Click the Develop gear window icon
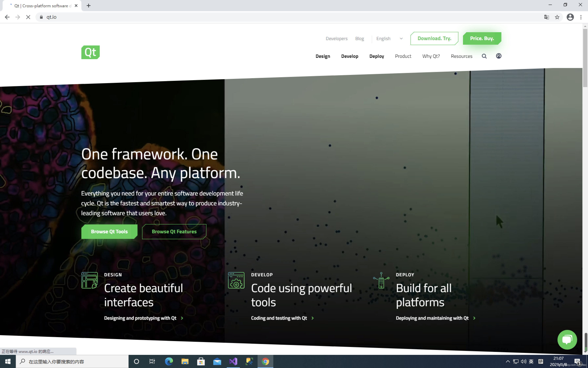Image resolution: width=588 pixels, height=368 pixels. 236,280
